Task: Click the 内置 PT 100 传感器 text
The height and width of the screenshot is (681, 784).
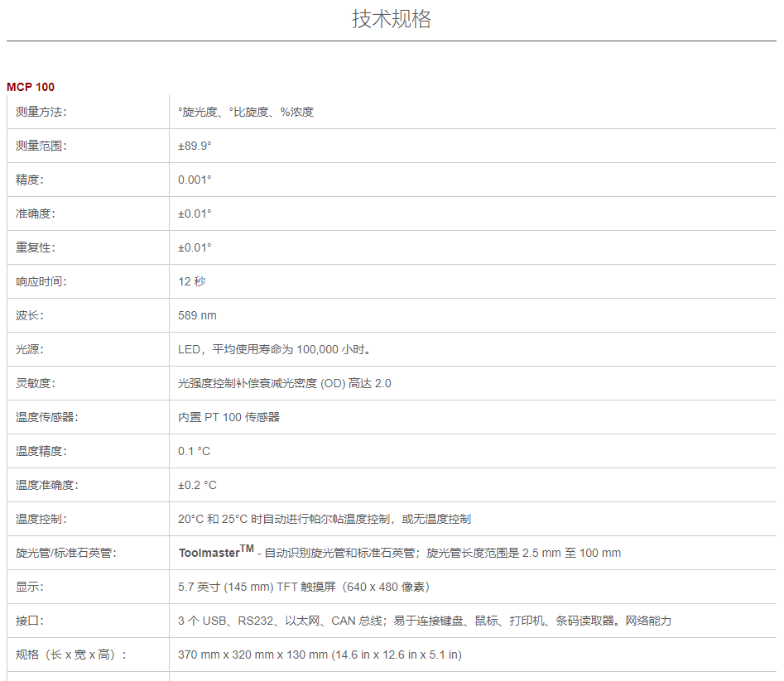Action: (229, 417)
